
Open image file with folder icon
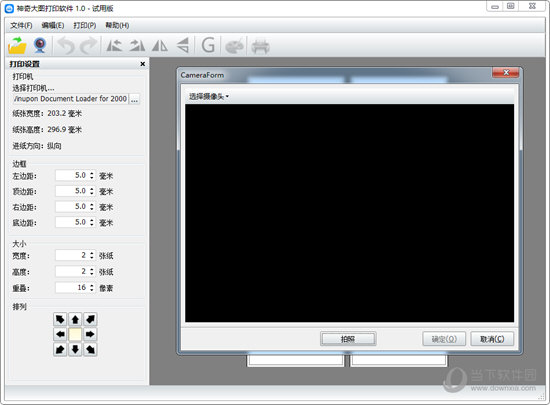(x=17, y=46)
